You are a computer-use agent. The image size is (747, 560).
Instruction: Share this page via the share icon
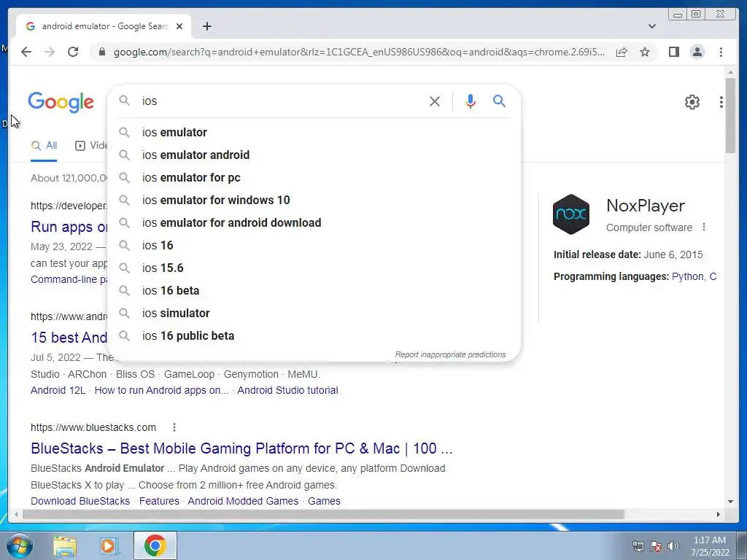coord(622,52)
